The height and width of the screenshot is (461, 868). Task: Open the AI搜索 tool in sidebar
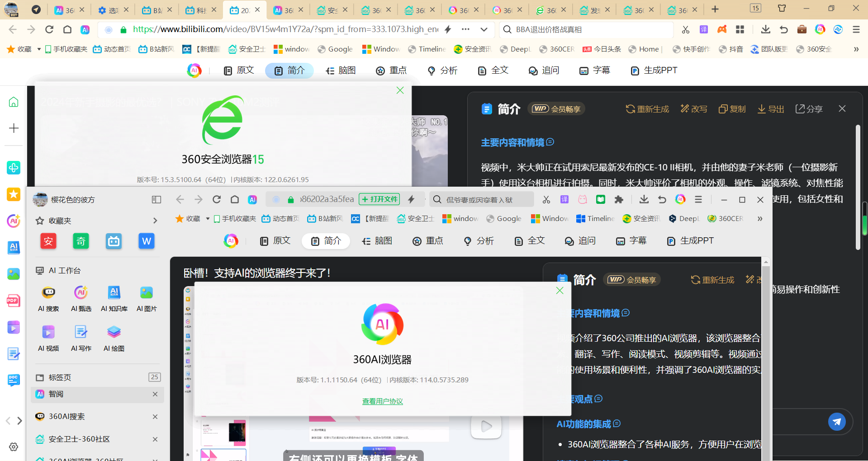pyautogui.click(x=48, y=298)
